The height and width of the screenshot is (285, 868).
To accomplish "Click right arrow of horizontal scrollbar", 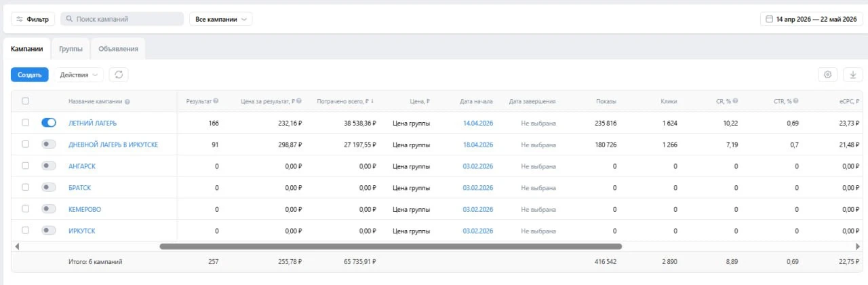I will point(858,246).
